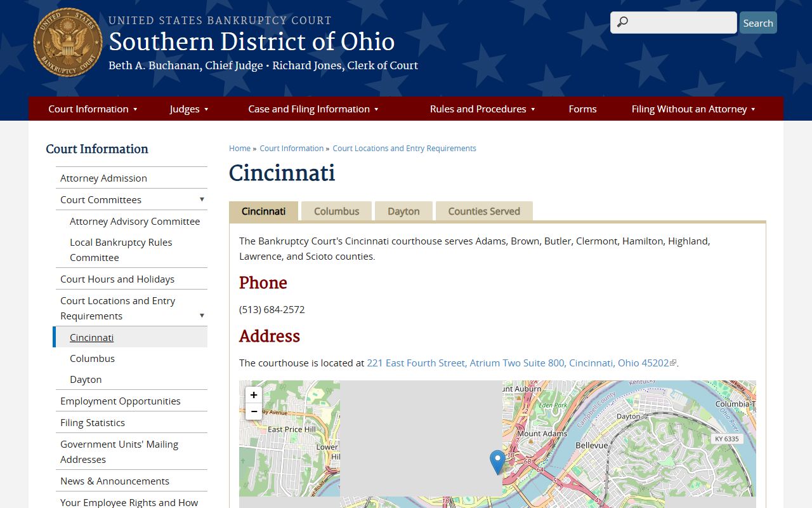Select Cincinnati in the sidebar
Image resolution: width=812 pixels, height=508 pixels.
[92, 337]
